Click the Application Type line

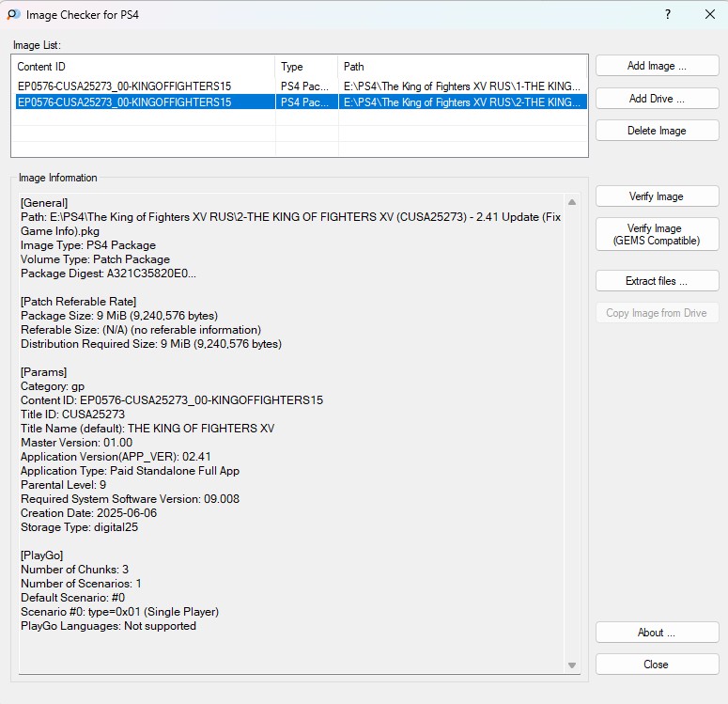[x=130, y=471]
